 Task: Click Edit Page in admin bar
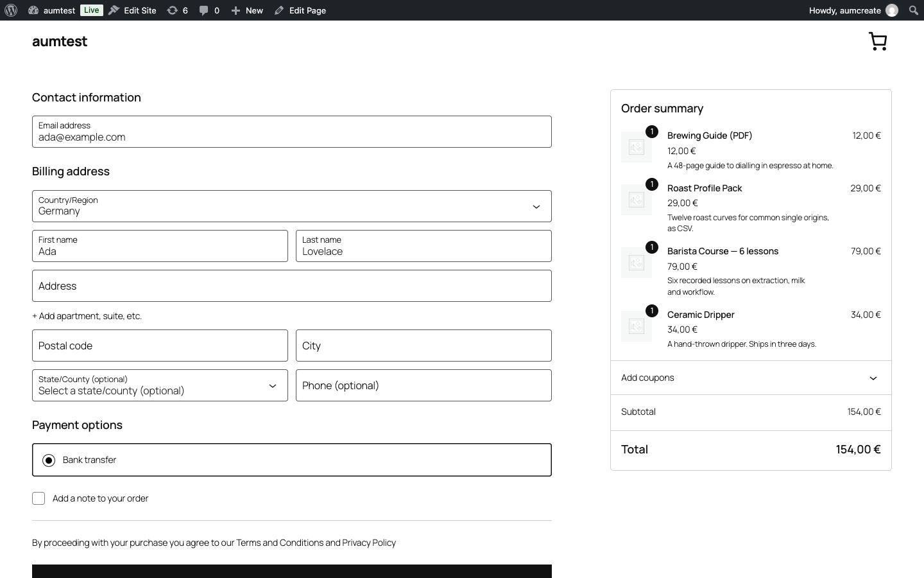click(300, 10)
